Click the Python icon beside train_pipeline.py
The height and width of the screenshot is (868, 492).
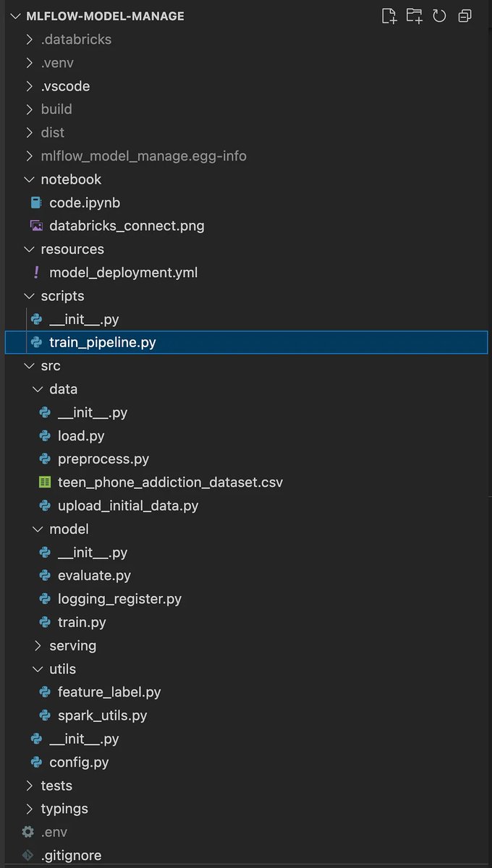tap(36, 342)
